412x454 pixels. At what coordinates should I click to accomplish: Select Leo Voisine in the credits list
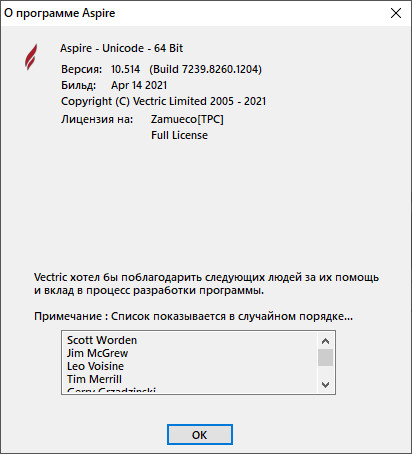pos(95,366)
